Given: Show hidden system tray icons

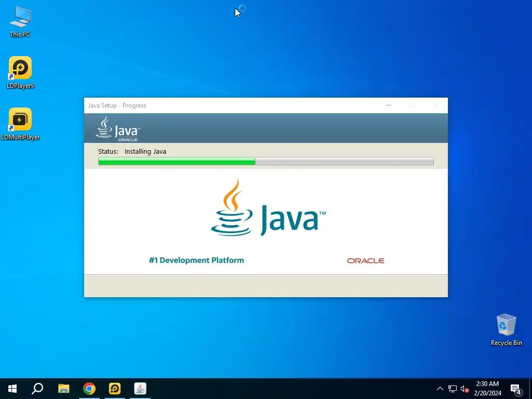Looking at the screenshot, I should 440,389.
